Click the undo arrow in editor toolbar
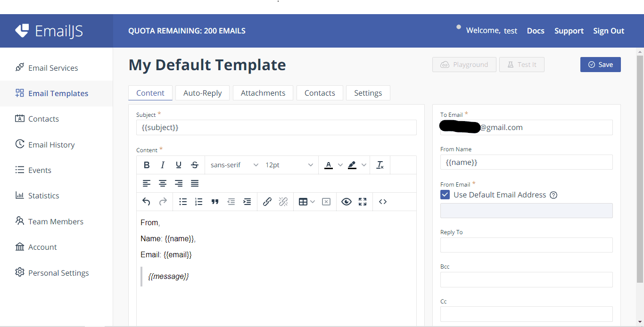The height and width of the screenshot is (327, 644). click(146, 202)
